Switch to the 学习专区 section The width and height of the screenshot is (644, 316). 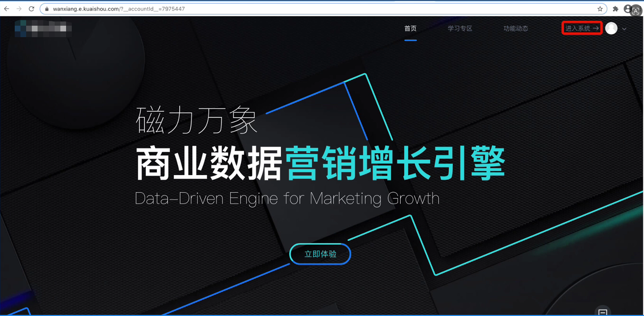coord(460,28)
